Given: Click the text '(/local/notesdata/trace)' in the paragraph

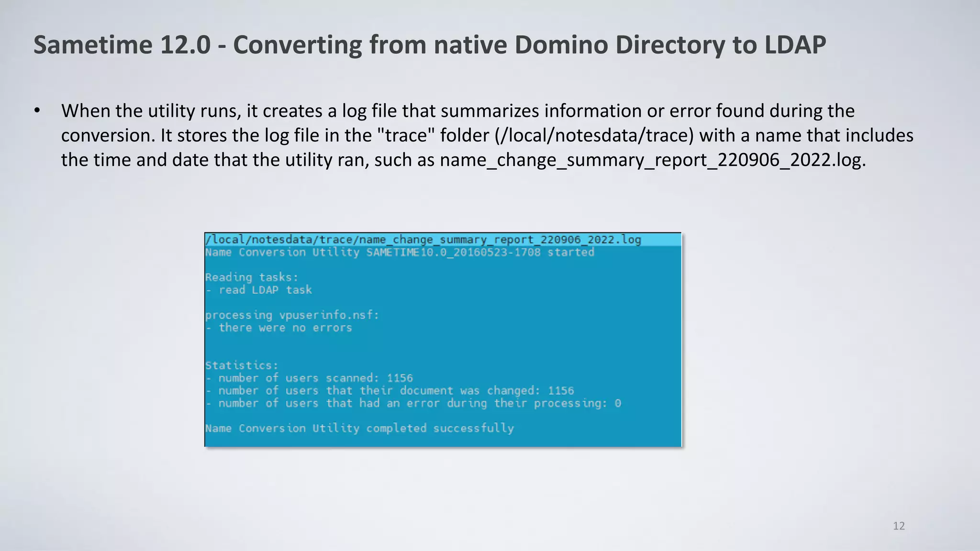Looking at the screenshot, I should click(594, 135).
